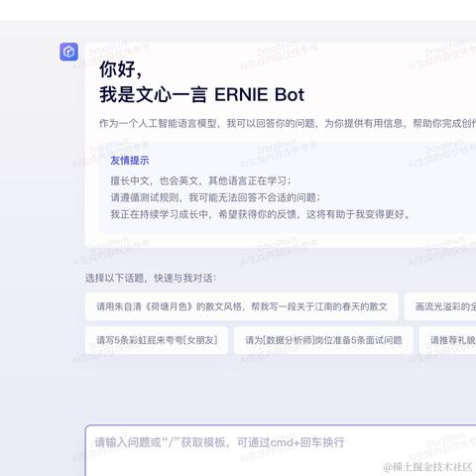The image size is (476, 476).
Task: Click the 友情提示 heading
Action: click(130, 161)
